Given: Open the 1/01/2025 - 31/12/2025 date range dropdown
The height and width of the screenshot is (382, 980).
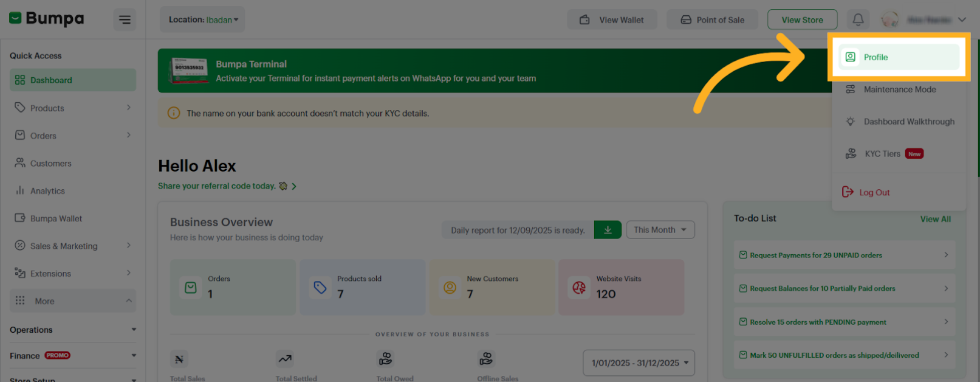Looking at the screenshot, I should point(639,363).
